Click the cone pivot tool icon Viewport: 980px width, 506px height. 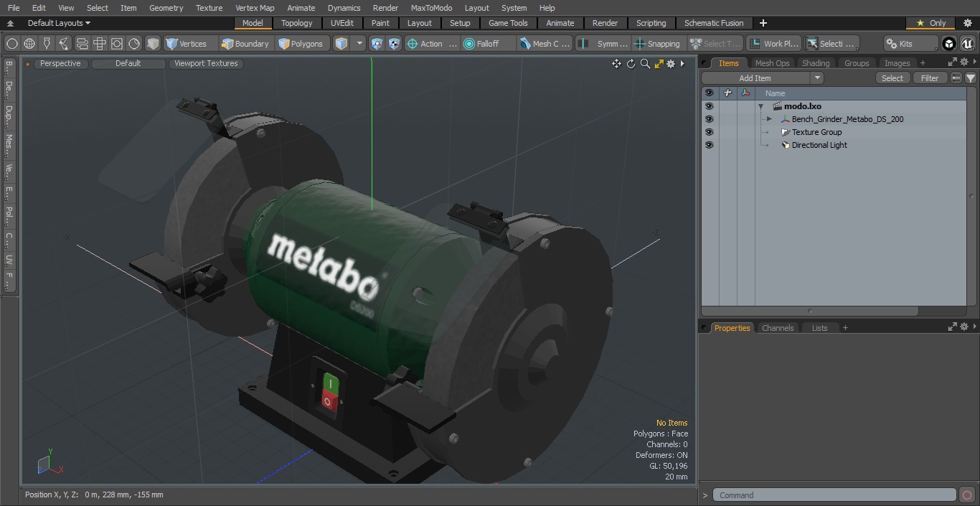pyautogui.click(x=64, y=44)
